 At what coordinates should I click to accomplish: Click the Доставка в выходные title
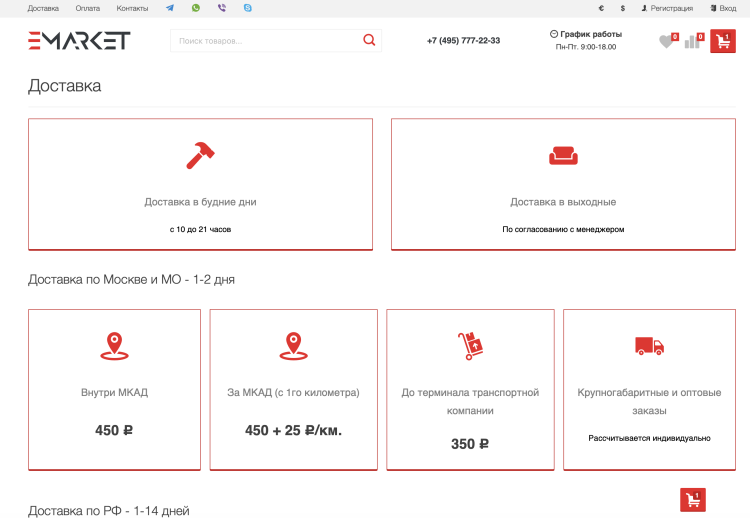coord(563,202)
